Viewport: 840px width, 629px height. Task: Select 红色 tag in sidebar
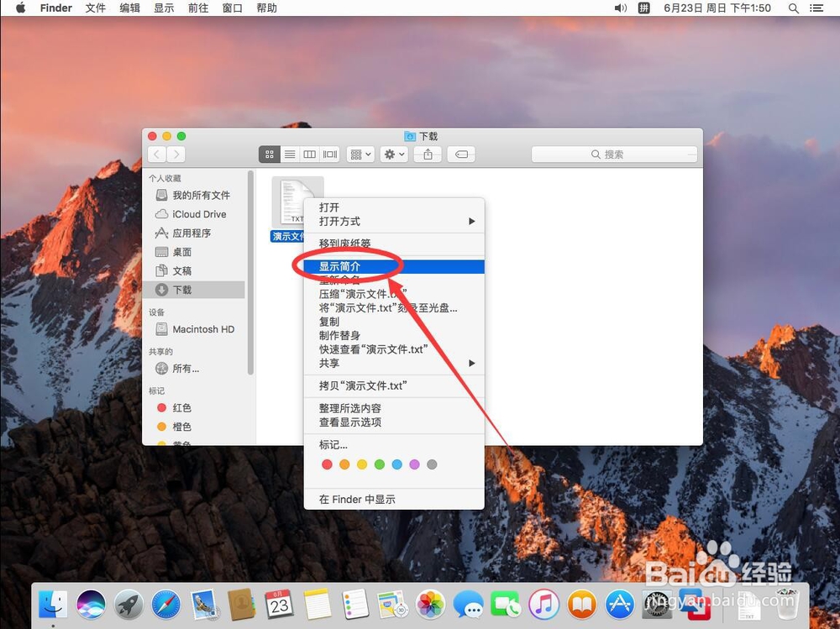pyautogui.click(x=195, y=408)
